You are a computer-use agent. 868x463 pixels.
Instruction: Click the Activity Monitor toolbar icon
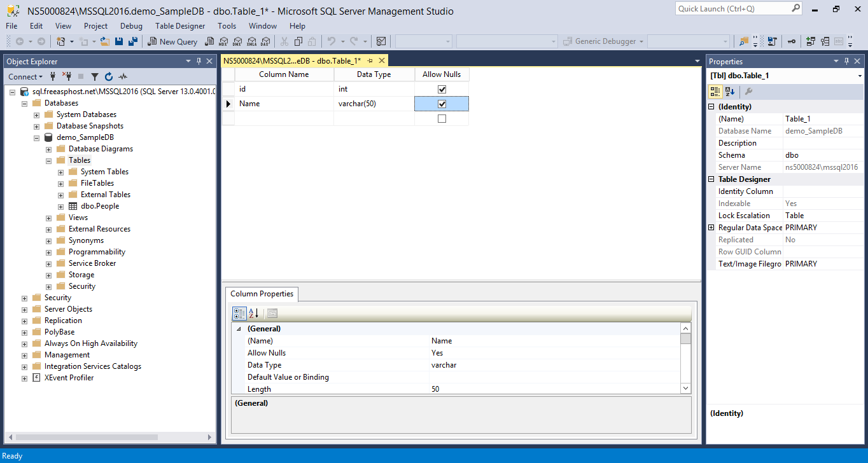click(x=381, y=41)
